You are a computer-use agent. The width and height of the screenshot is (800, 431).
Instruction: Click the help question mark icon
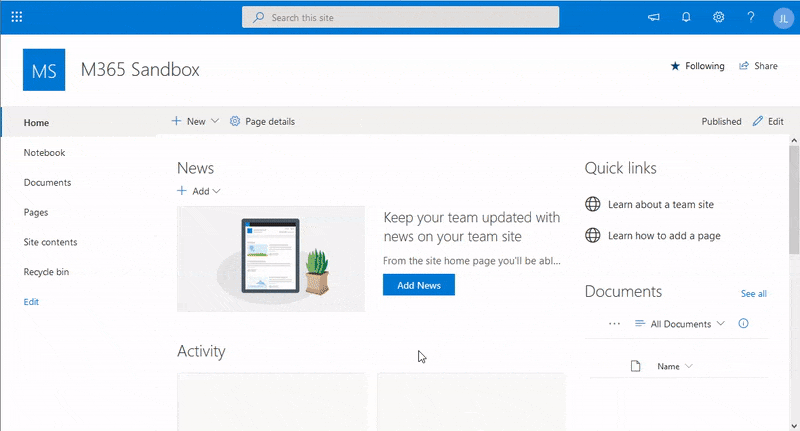[751, 17]
